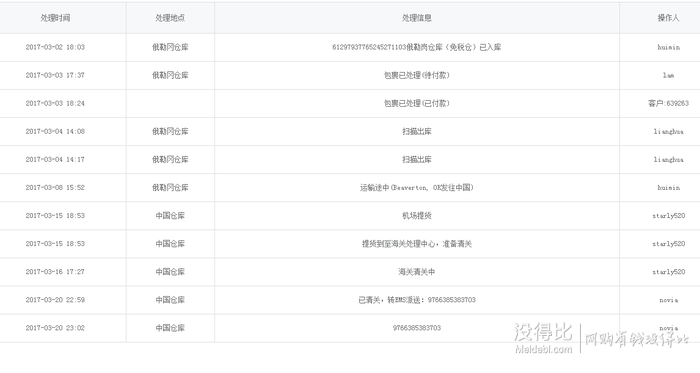Image resolution: width=700 pixels, height=373 pixels.
Task: Click the 运输途中 Beaverton message
Action: [417, 188]
